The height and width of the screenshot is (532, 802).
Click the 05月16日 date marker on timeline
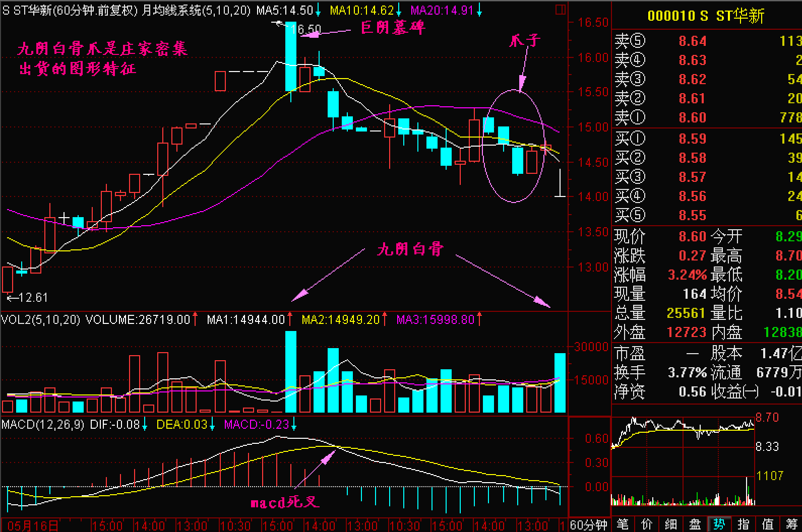(x=33, y=526)
